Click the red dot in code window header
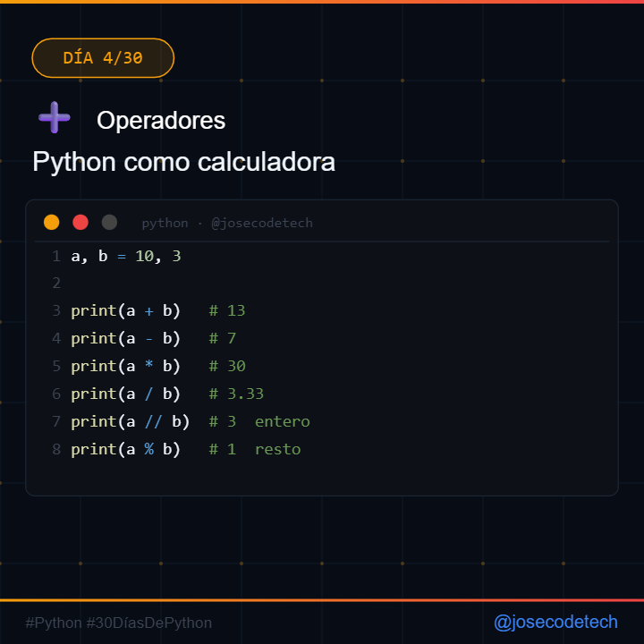The image size is (644, 644). pyautogui.click(x=80, y=222)
